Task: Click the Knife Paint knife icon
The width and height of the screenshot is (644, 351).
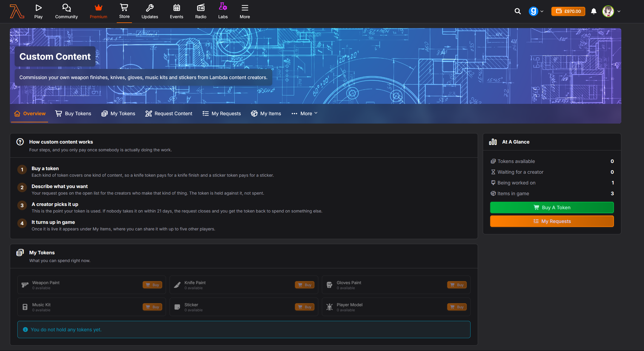Action: click(177, 285)
